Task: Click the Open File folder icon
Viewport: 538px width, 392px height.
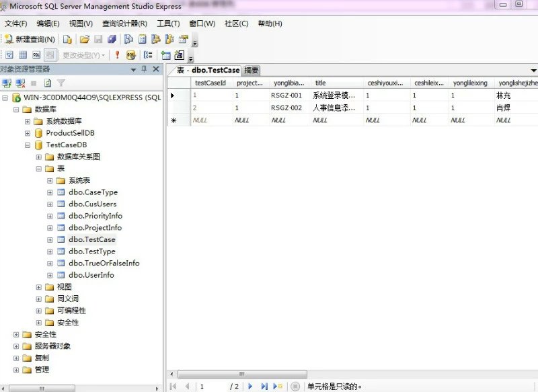Action: point(85,40)
